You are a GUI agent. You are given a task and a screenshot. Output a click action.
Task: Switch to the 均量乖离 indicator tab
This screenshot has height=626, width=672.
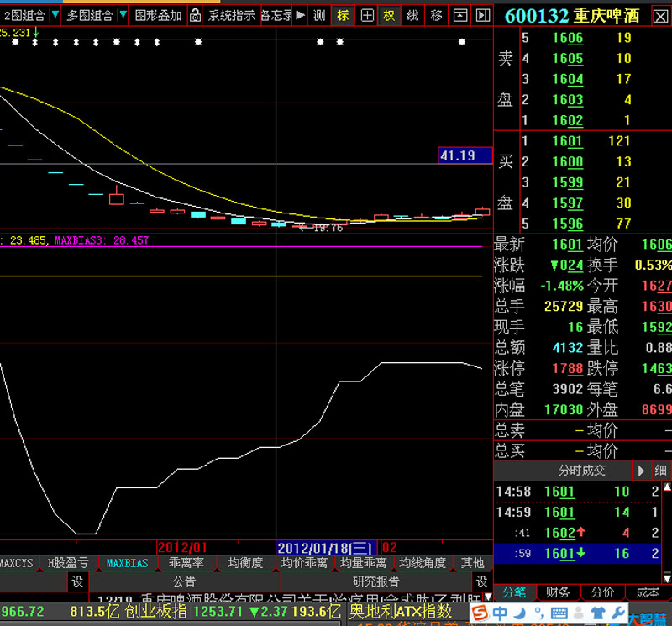pyautogui.click(x=364, y=563)
